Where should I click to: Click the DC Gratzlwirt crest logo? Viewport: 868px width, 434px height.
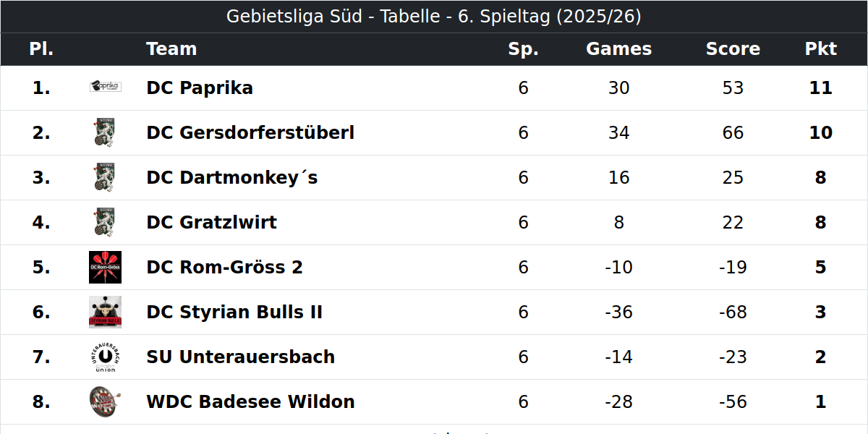[x=105, y=222]
